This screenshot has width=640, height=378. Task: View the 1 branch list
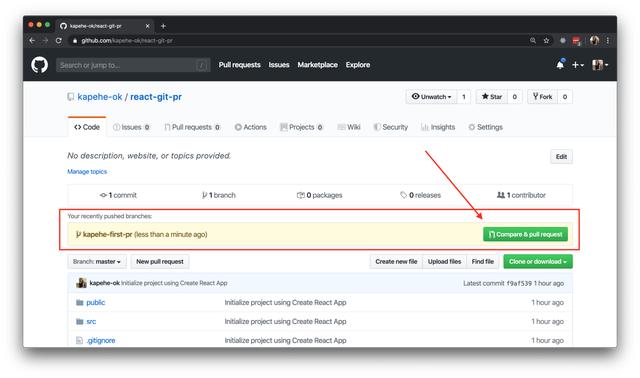coord(219,195)
